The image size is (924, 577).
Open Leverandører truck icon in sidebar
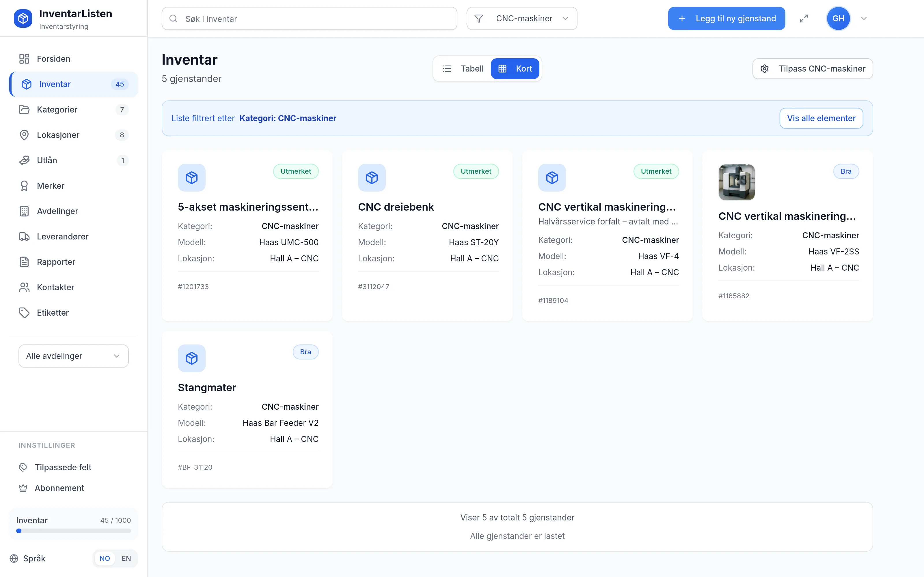(x=24, y=237)
